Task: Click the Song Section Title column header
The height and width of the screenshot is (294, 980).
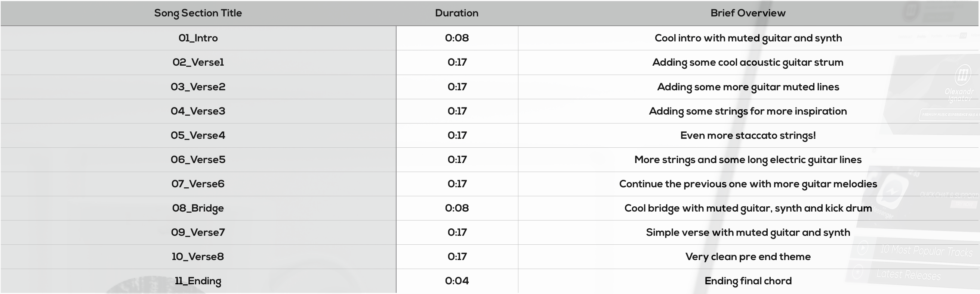Action: [198, 13]
